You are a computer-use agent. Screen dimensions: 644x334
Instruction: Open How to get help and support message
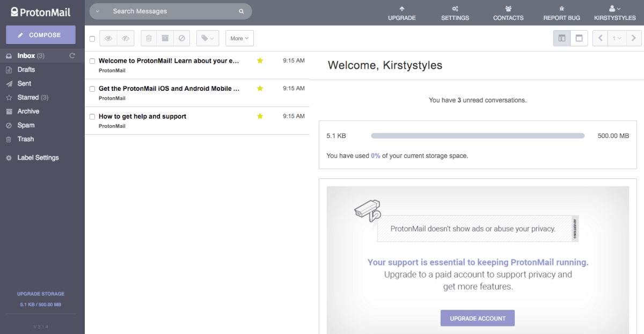(197, 121)
